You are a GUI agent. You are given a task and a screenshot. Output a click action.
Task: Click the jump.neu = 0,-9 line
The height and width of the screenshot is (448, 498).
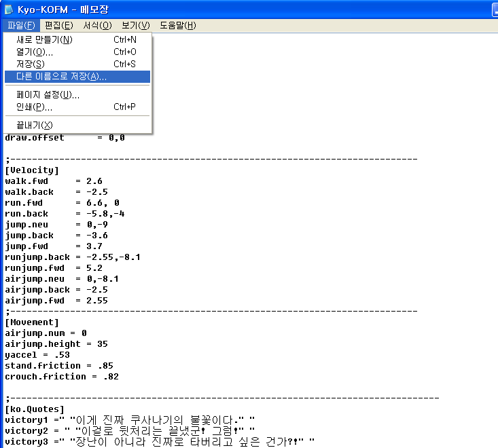56,225
